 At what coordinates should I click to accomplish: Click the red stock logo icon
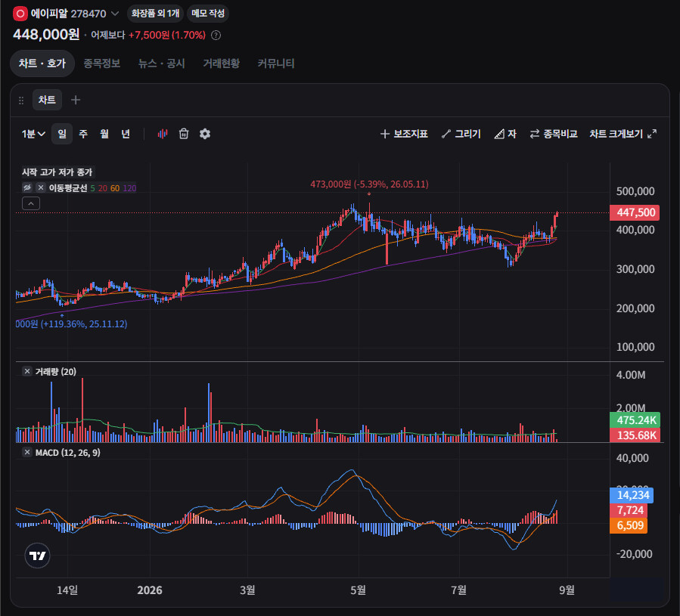pos(20,14)
